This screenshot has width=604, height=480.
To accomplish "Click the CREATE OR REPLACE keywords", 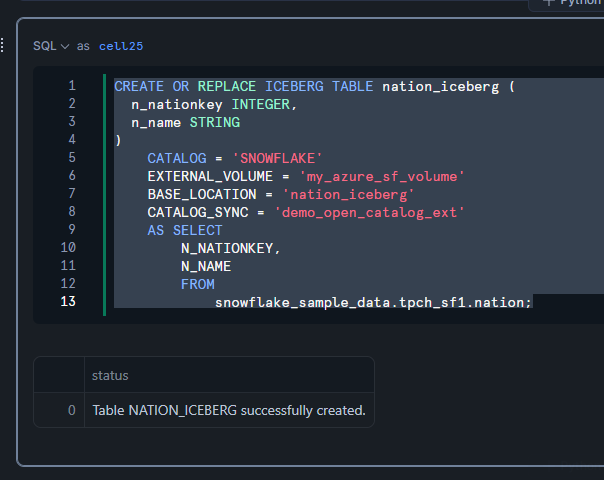I will point(185,86).
